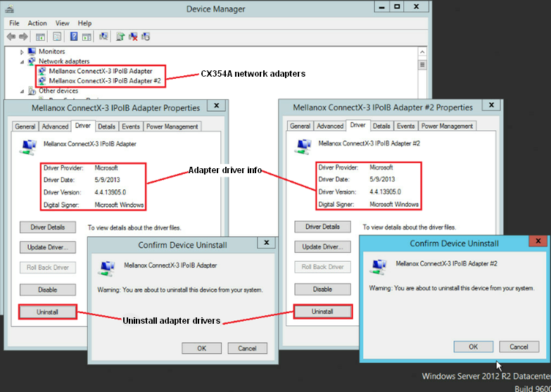Open the View menu

[x=62, y=23]
